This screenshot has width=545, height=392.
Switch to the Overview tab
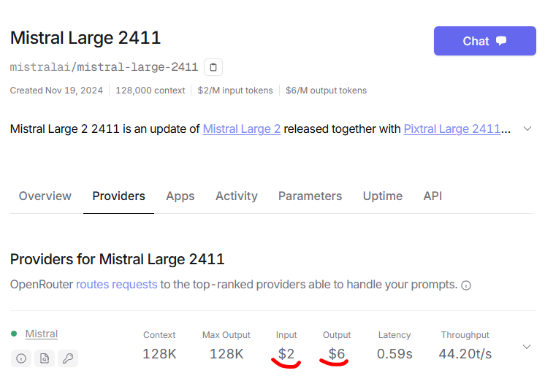tap(45, 196)
